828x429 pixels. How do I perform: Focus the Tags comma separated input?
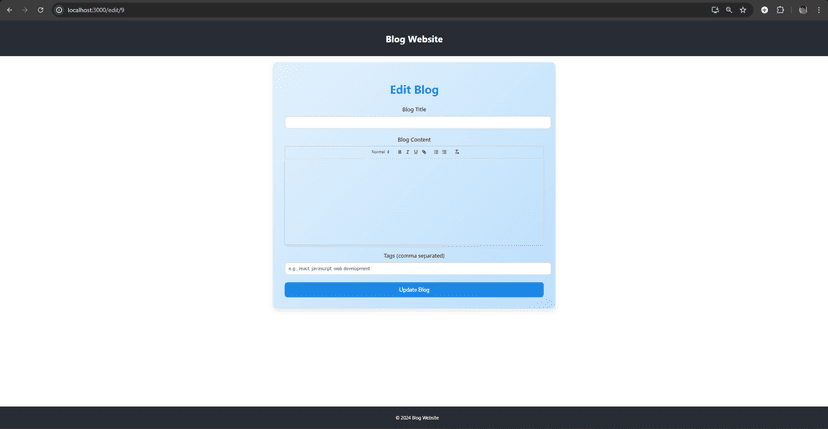click(x=418, y=269)
